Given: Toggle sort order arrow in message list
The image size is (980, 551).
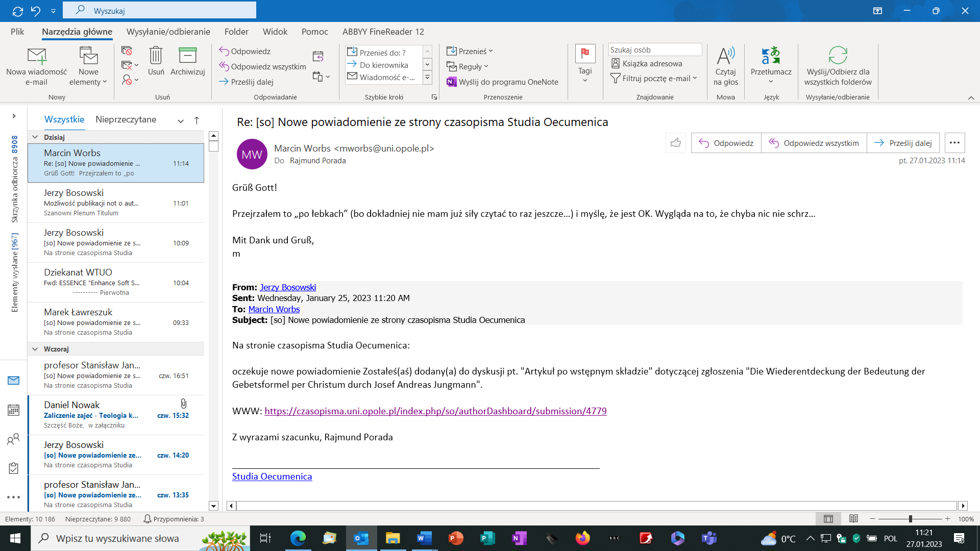Looking at the screenshot, I should [x=197, y=120].
